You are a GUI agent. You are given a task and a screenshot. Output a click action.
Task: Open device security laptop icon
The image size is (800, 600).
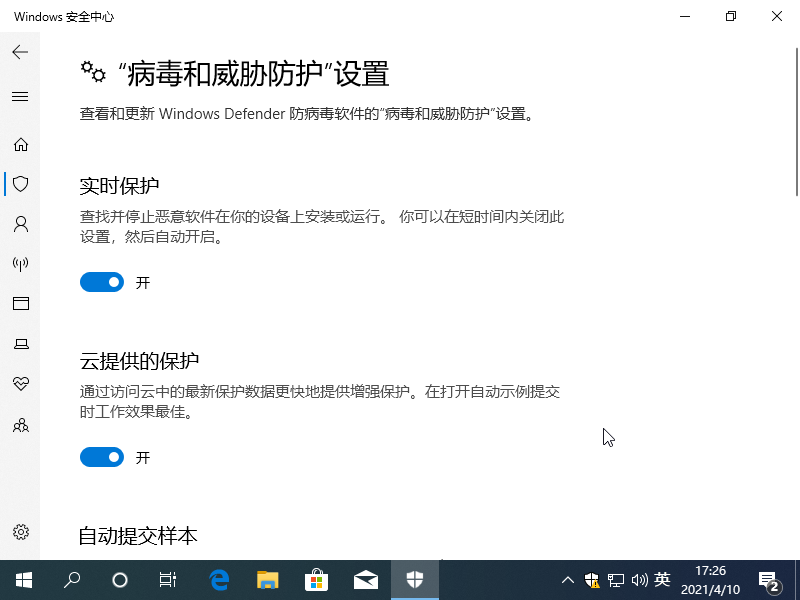(x=20, y=344)
